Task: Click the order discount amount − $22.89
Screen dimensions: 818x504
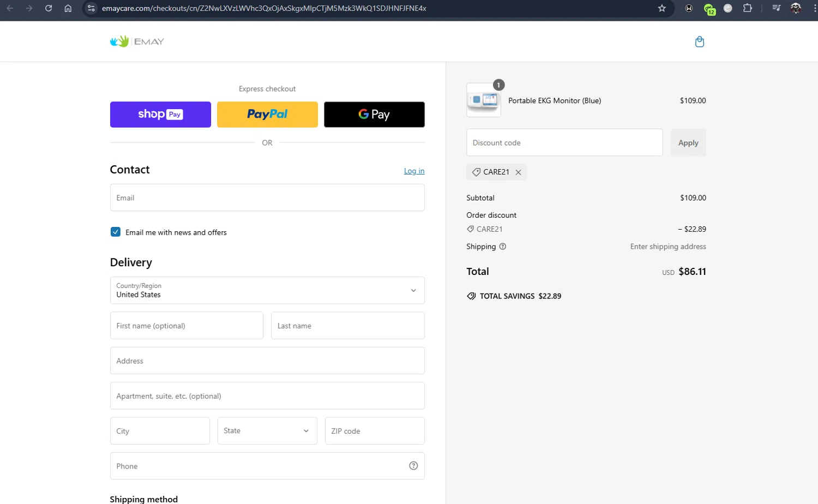Action: 691,229
